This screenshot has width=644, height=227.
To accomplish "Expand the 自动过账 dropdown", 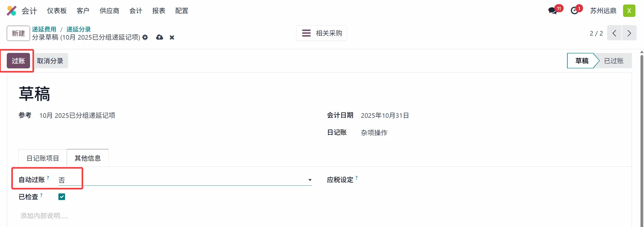I will coord(310,180).
